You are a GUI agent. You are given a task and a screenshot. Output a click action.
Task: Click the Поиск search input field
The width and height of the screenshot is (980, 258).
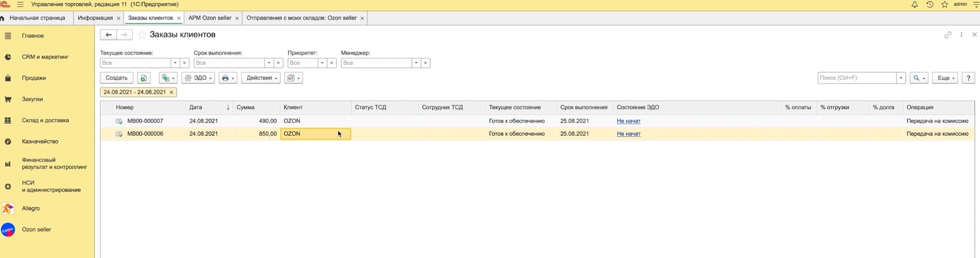click(857, 78)
